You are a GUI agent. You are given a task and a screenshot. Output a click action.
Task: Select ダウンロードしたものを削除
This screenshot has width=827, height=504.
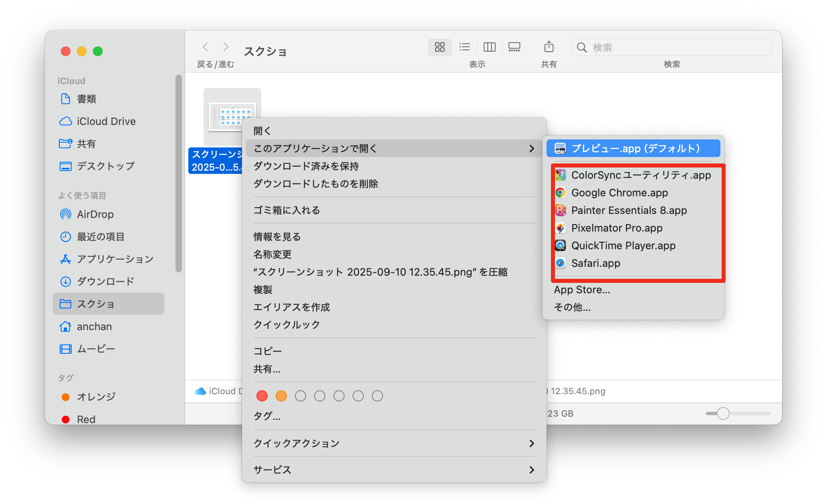coord(394,183)
